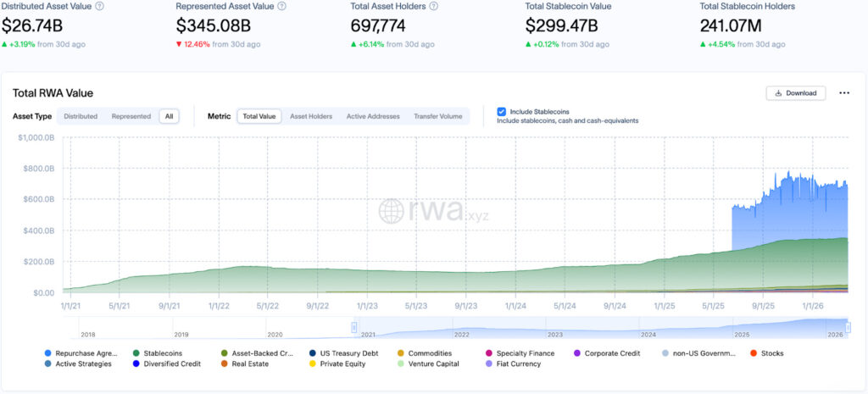The height and width of the screenshot is (394, 868).
Task: Open the three-dot more options menu
Action: tap(844, 93)
